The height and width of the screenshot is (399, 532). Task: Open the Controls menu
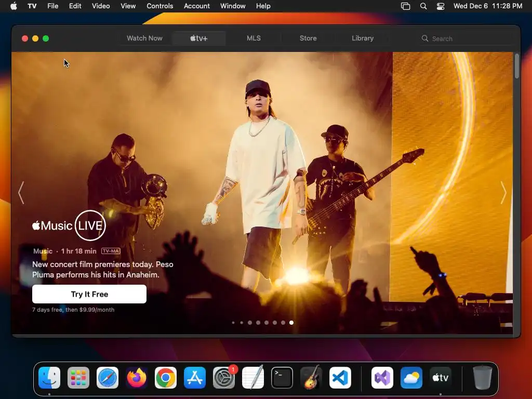(160, 6)
